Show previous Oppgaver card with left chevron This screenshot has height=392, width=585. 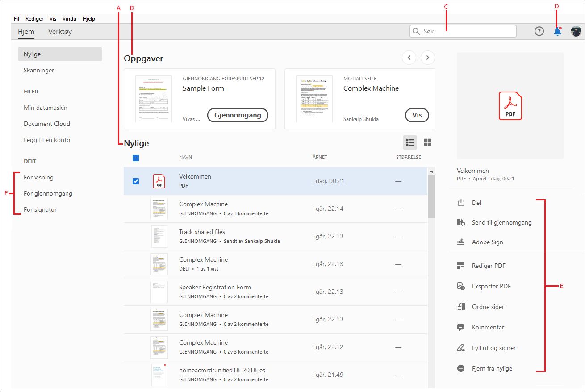[409, 58]
